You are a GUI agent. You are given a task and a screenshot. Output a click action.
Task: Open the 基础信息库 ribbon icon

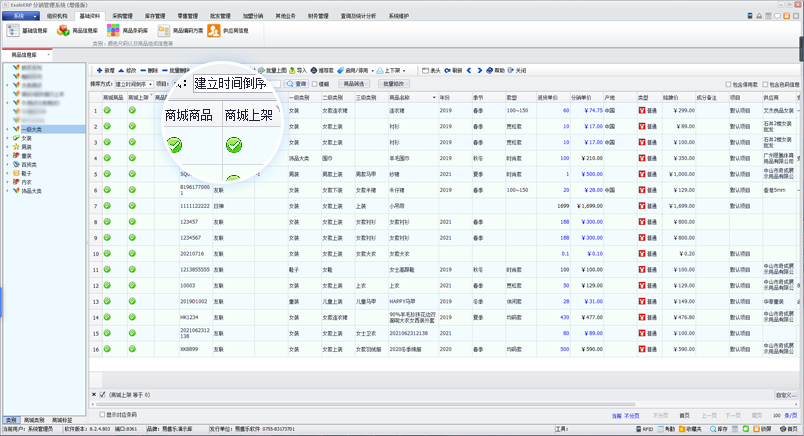[x=14, y=31]
